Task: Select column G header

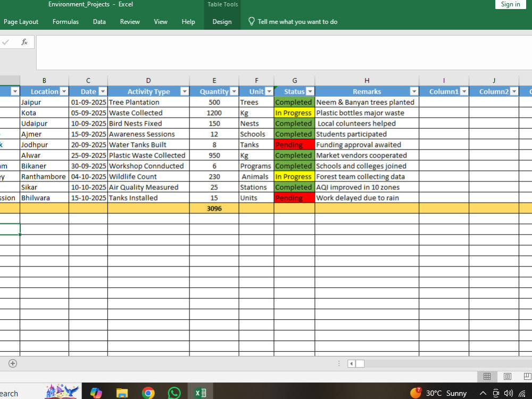Action: point(294,80)
